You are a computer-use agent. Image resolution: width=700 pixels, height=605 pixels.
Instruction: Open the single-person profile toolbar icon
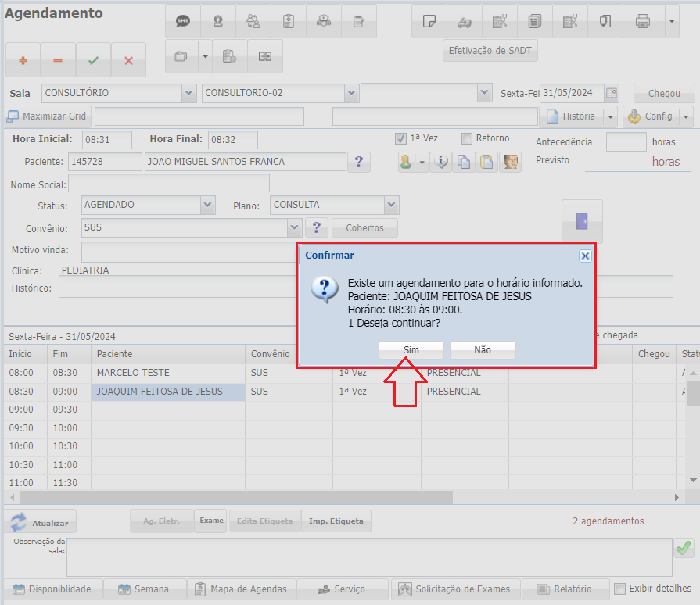click(x=218, y=21)
